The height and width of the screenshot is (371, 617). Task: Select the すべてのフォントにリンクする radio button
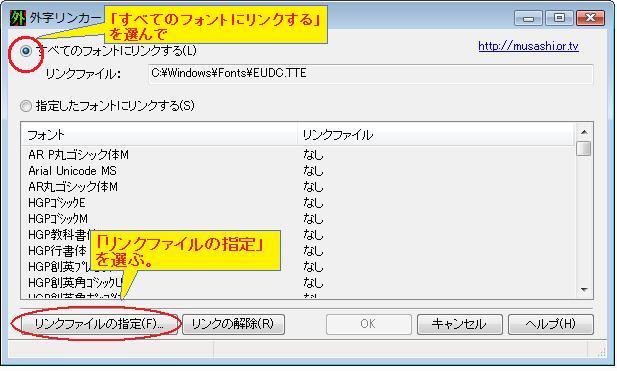(x=26, y=51)
